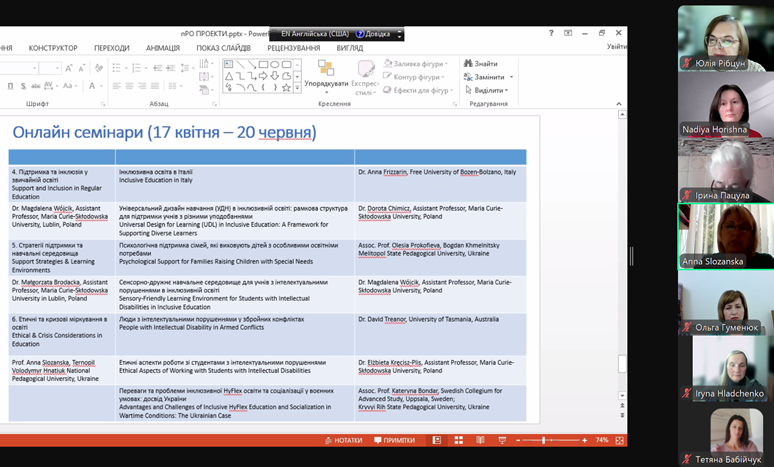Switch to the ВИГЛЯД tab
The image size is (774, 467).
349,48
